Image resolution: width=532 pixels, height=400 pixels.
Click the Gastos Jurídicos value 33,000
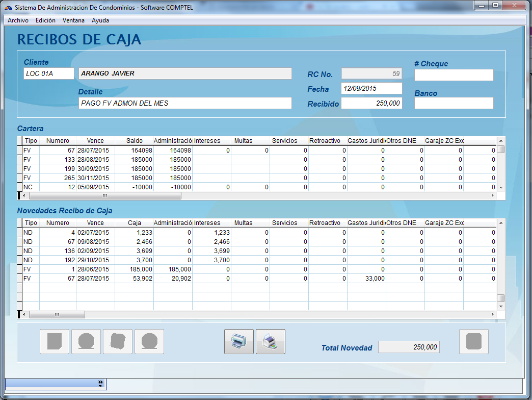[x=366, y=279]
